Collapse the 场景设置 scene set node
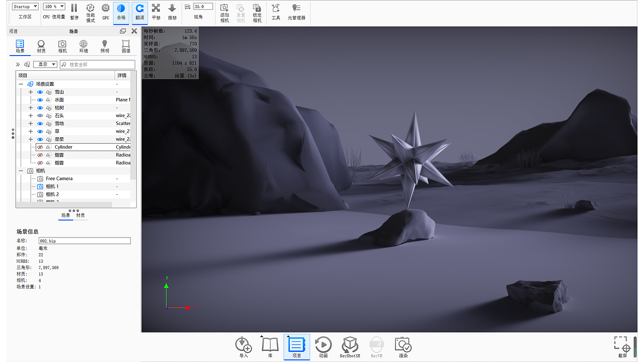Image resolution: width=644 pixels, height=362 pixels. (21, 84)
